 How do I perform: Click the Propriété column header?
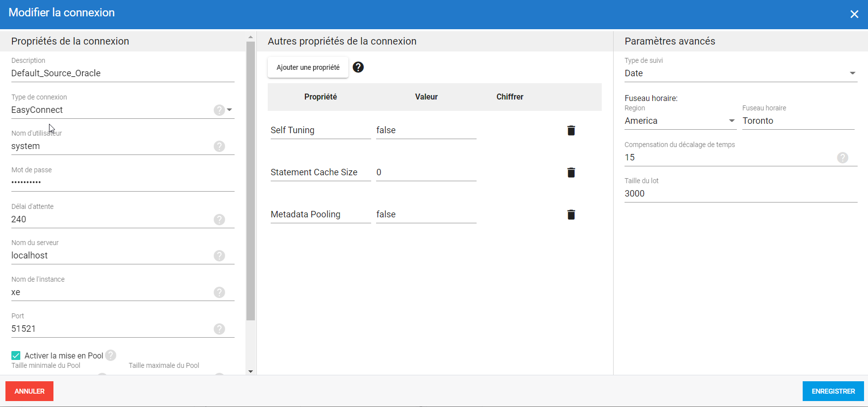click(x=321, y=97)
